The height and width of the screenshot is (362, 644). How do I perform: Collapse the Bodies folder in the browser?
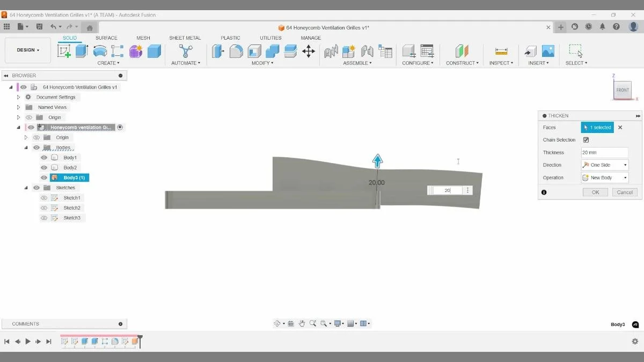[x=26, y=147]
